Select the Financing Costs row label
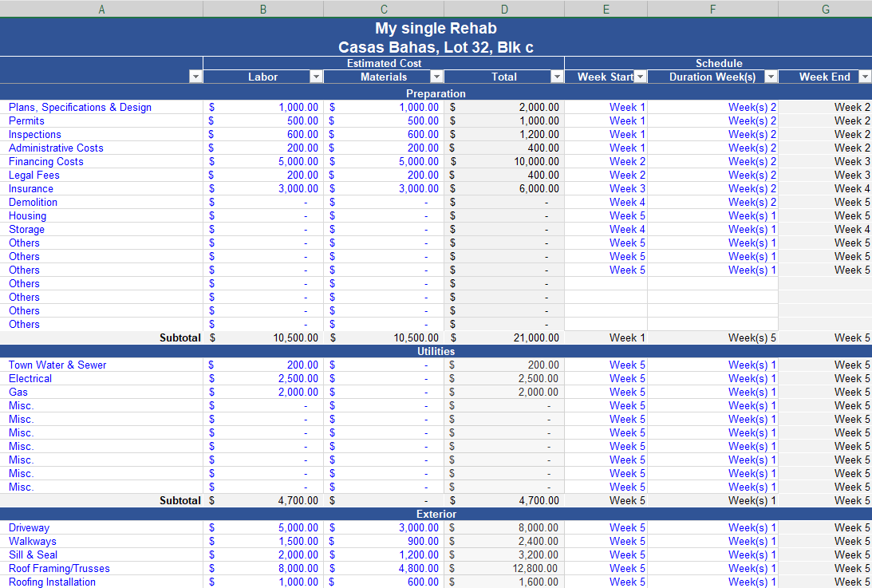 point(46,161)
